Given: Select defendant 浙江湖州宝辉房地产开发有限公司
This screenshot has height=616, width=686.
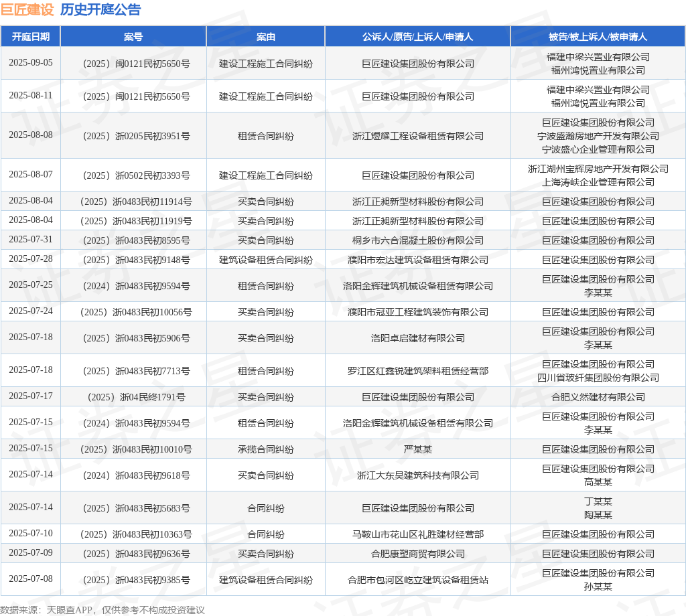Looking at the screenshot, I should pyautogui.click(x=598, y=169).
